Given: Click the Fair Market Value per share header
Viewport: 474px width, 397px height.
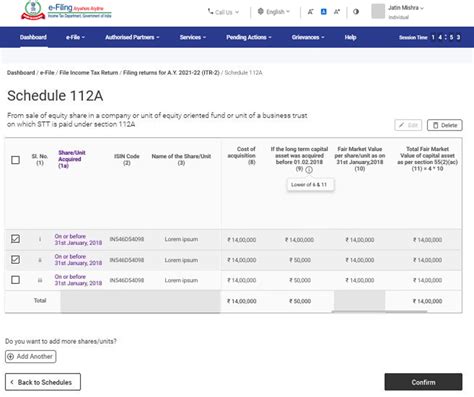Looking at the screenshot, I should [360, 159].
